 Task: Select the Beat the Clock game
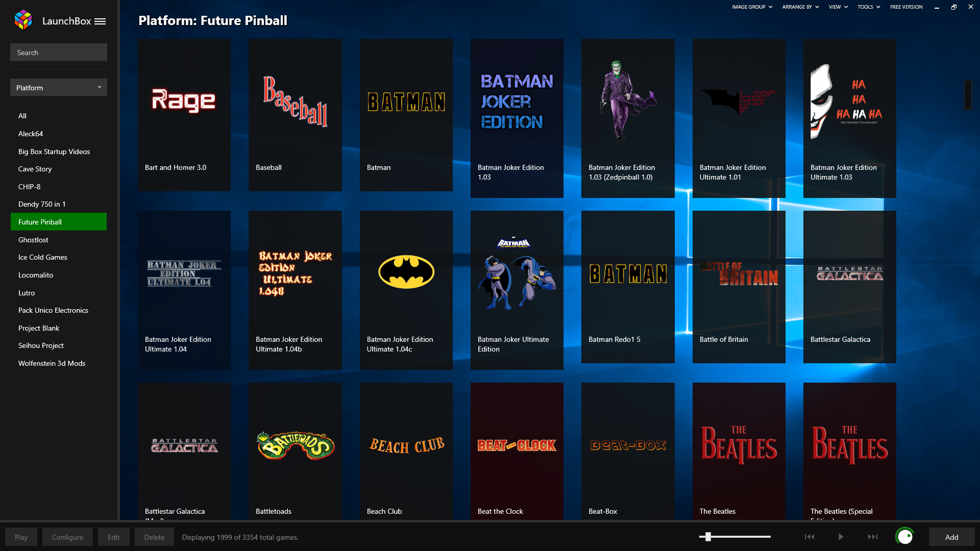tap(517, 452)
